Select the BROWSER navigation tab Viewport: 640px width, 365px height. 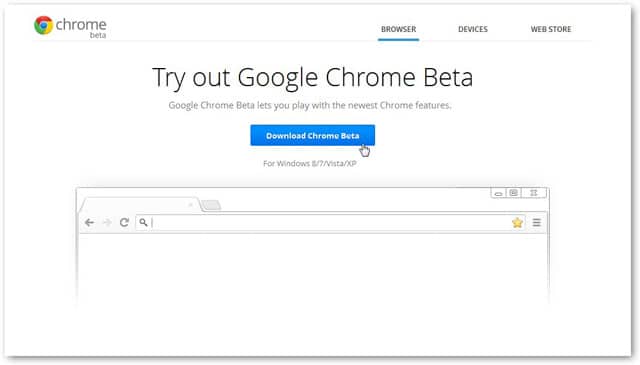(398, 29)
